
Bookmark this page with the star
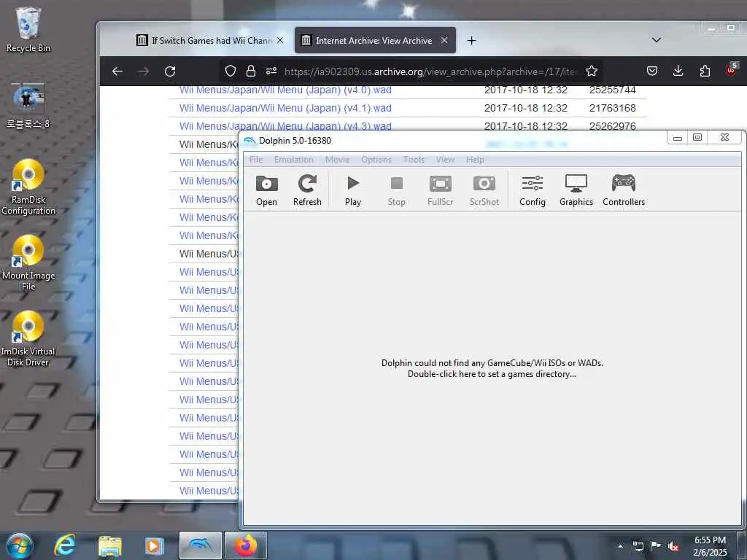pos(592,71)
